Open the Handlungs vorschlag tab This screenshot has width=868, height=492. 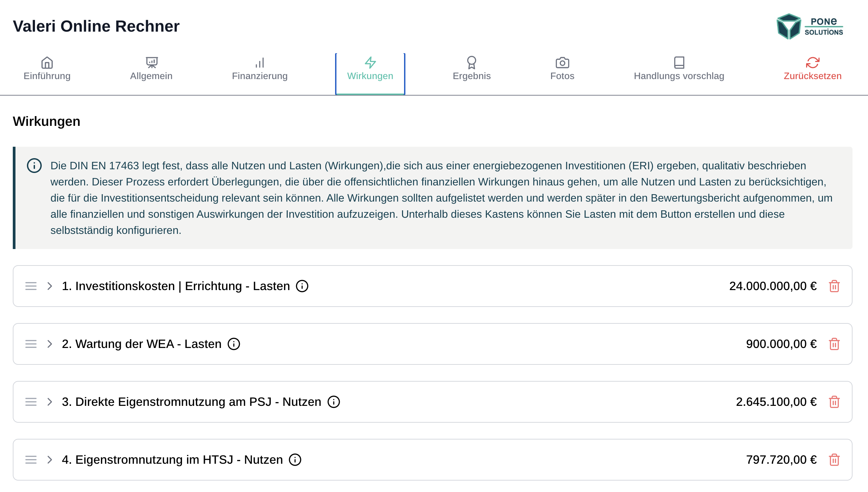(x=679, y=69)
